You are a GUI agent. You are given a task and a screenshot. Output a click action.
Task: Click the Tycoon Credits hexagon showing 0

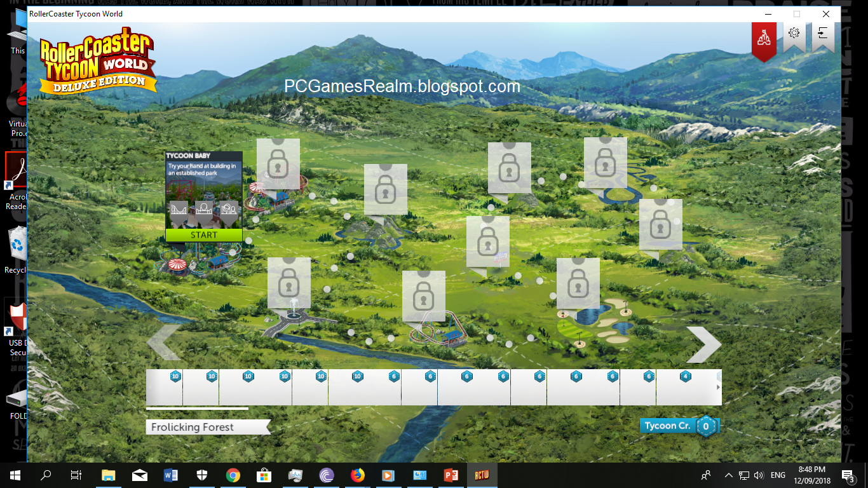706,426
